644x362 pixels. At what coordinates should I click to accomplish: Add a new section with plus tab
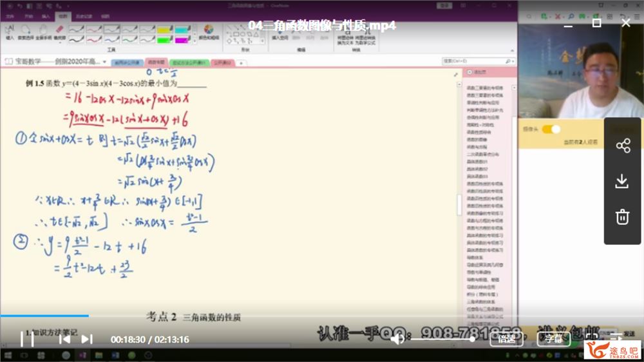pyautogui.click(x=241, y=63)
